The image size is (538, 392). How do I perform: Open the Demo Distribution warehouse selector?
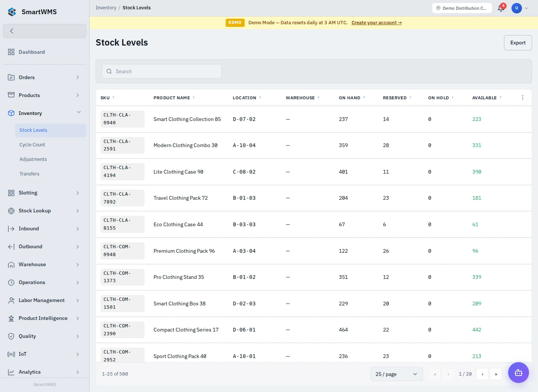coord(462,8)
